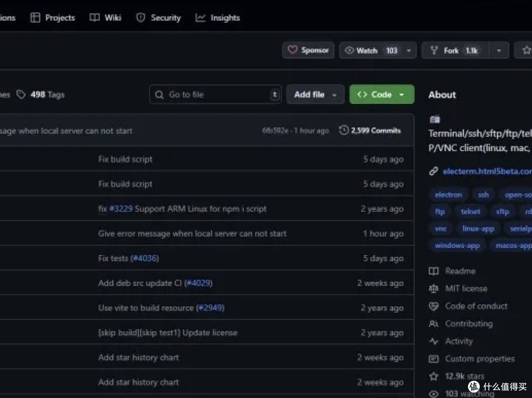Click 'Give error message when local server can not start' row
This screenshot has width=532, height=398.
[x=193, y=233]
